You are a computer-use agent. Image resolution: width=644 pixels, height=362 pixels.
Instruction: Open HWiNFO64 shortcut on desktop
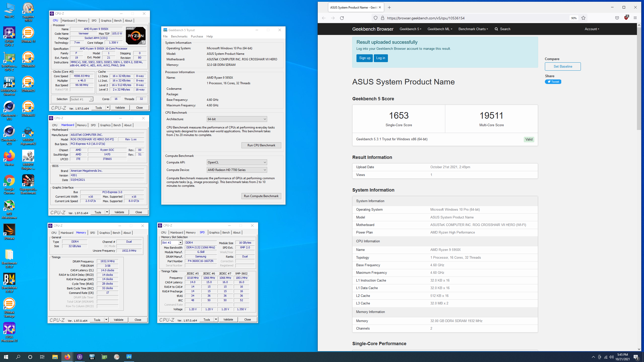coord(9,86)
